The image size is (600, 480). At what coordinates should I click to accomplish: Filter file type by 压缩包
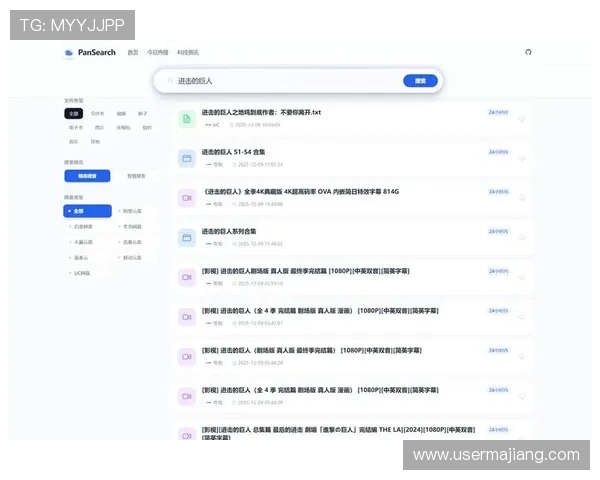point(123,127)
